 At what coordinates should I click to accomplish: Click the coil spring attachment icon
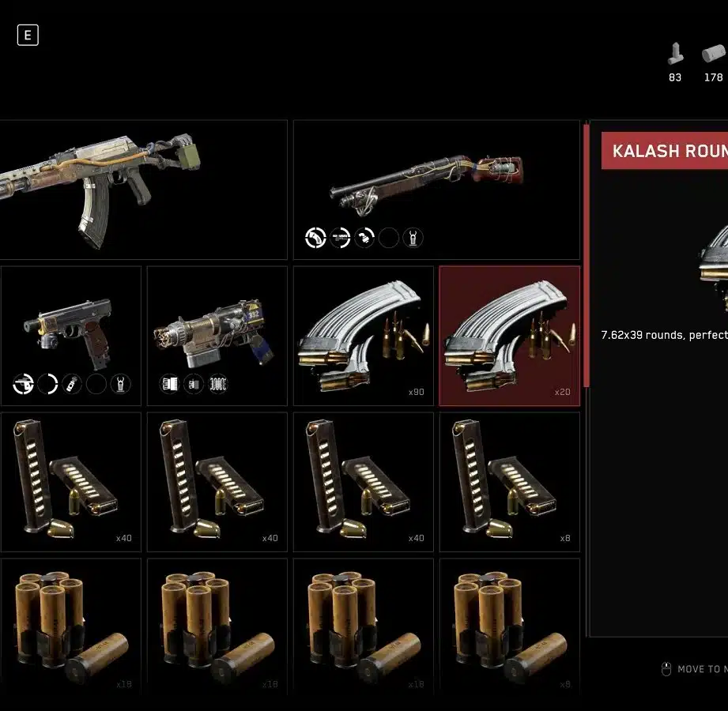coord(217,384)
